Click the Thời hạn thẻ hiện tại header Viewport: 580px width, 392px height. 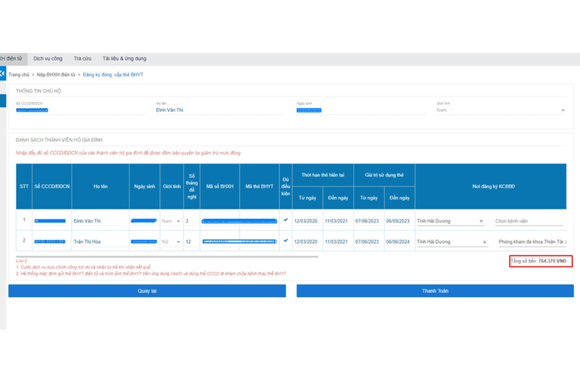(x=323, y=175)
